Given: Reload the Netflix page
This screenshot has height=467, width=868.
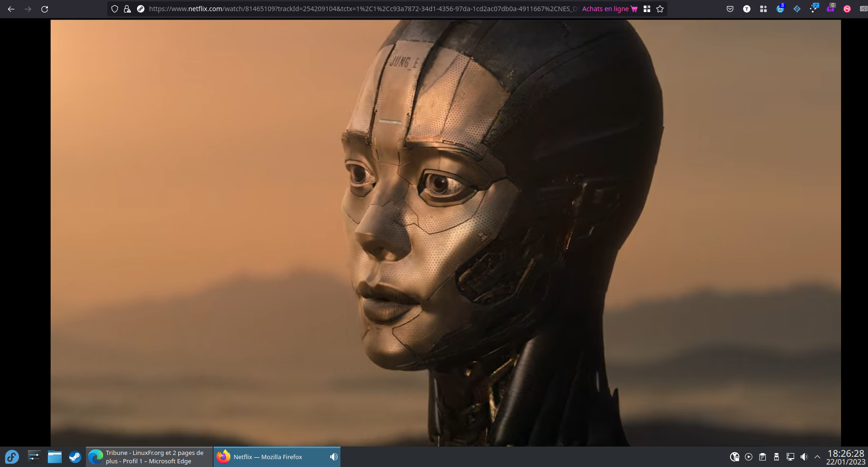Looking at the screenshot, I should pos(45,9).
